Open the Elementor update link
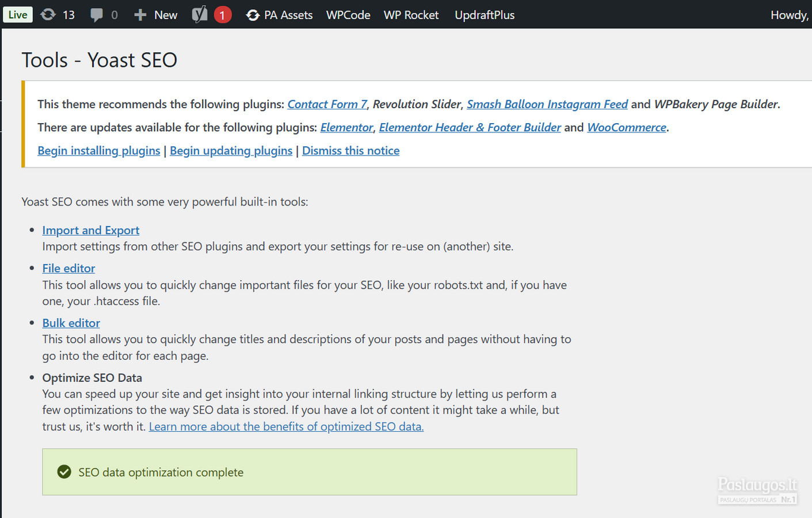 [x=346, y=127]
